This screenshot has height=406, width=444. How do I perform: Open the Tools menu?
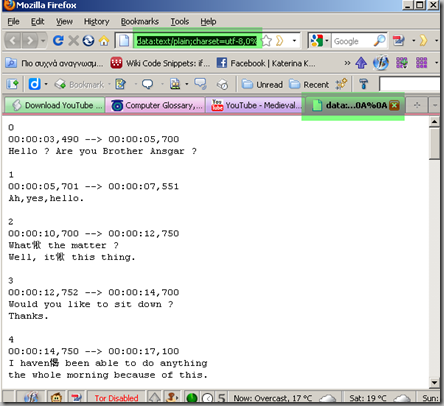coord(180,22)
